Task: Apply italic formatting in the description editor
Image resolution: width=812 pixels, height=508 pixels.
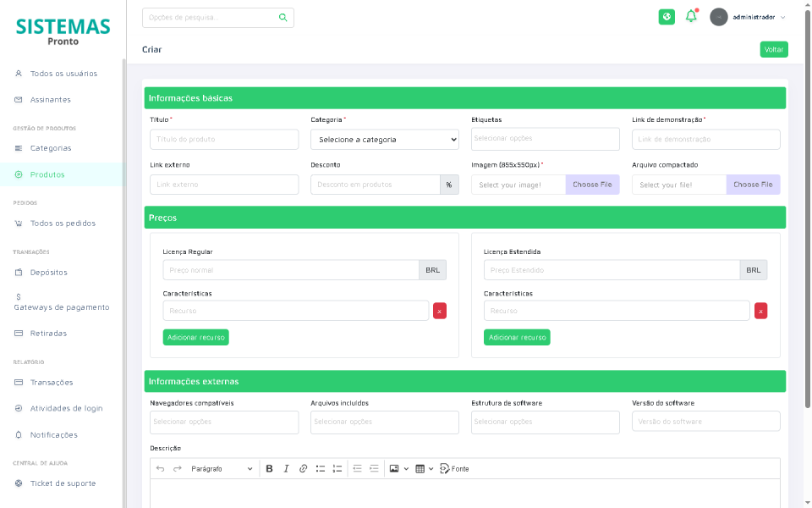Action: pos(286,468)
